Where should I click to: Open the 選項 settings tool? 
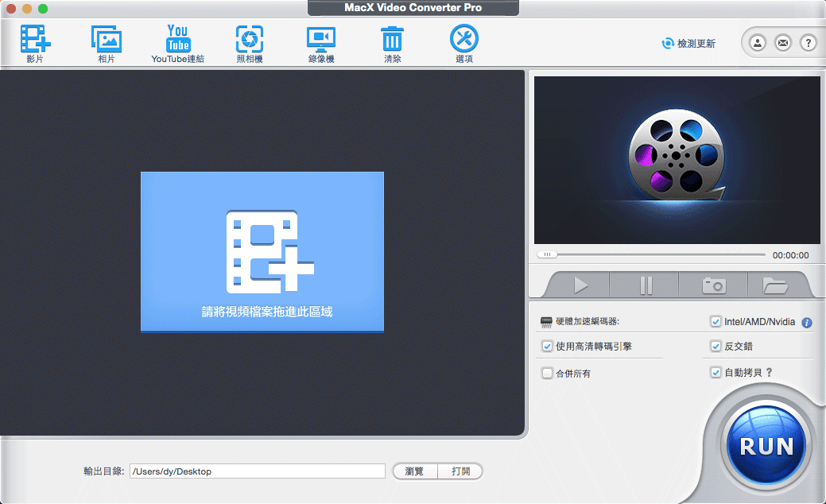[x=463, y=44]
